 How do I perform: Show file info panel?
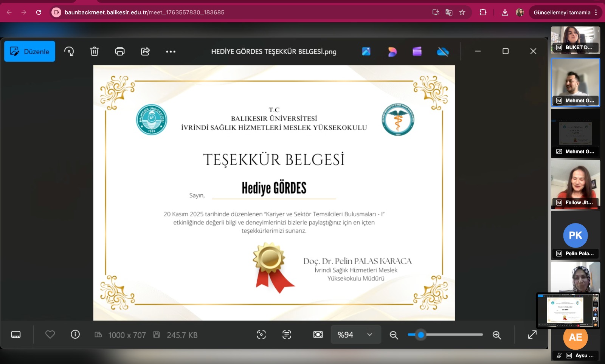(75, 335)
